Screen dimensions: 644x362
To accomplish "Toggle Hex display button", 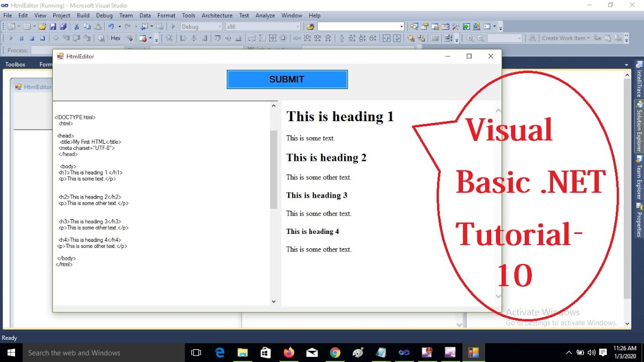I will 116,38.
